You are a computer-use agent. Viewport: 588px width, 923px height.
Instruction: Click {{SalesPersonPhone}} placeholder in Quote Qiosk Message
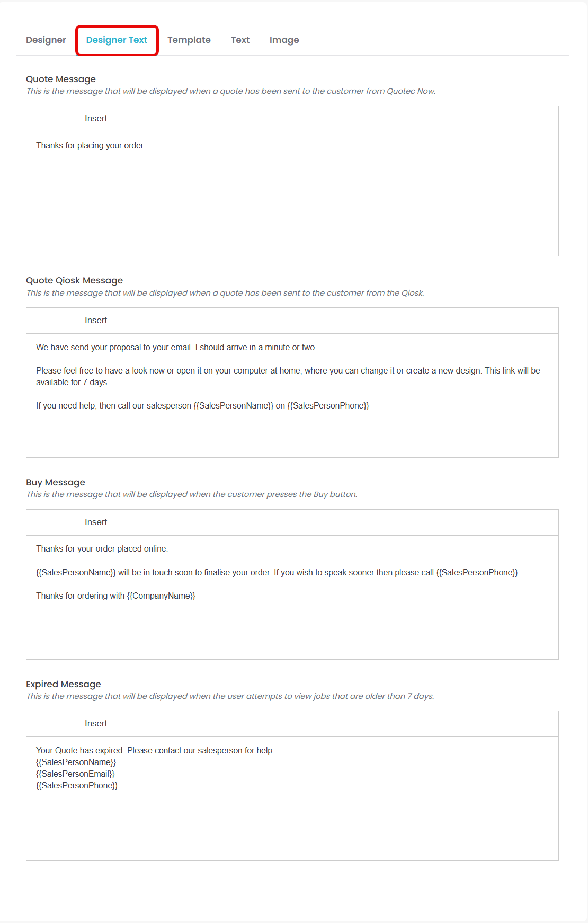pyautogui.click(x=328, y=406)
